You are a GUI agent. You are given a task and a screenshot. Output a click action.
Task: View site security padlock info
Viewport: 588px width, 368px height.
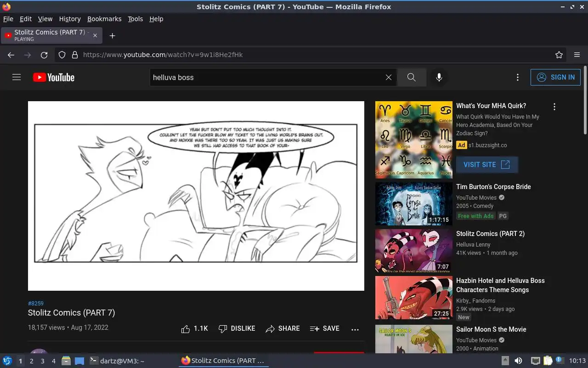(x=75, y=55)
